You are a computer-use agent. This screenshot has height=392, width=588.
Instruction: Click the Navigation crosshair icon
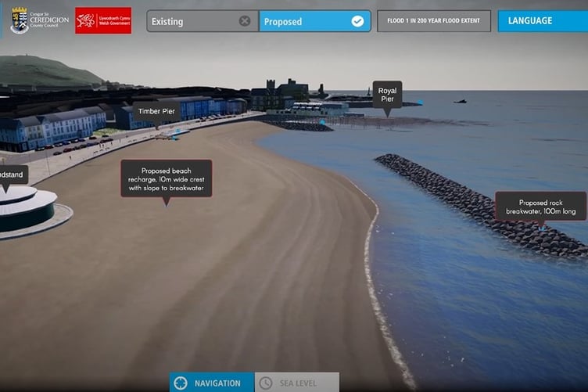(x=181, y=383)
